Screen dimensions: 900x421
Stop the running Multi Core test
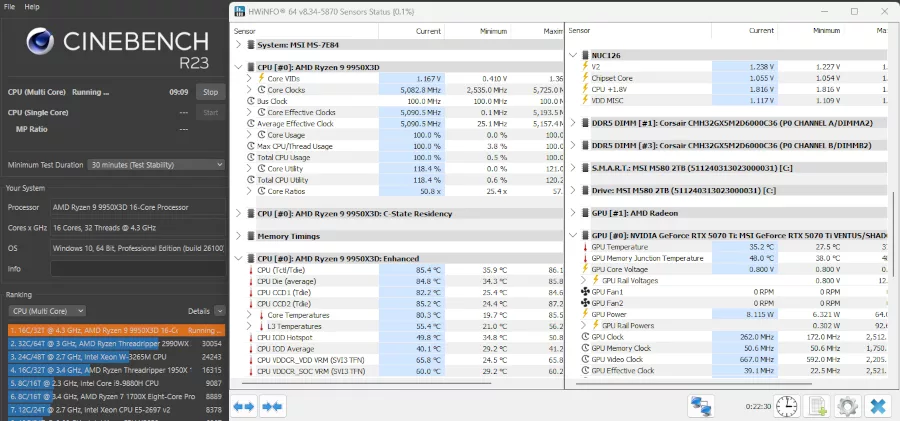[x=211, y=92]
